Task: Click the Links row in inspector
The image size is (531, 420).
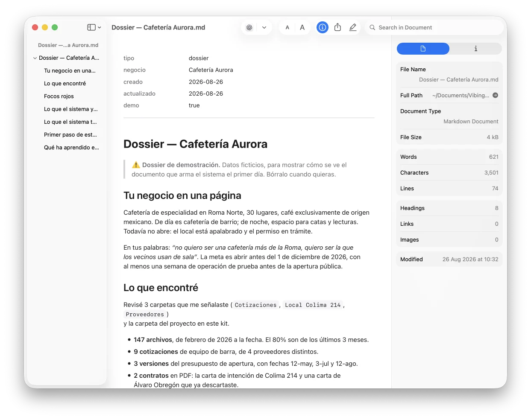Action: (449, 224)
